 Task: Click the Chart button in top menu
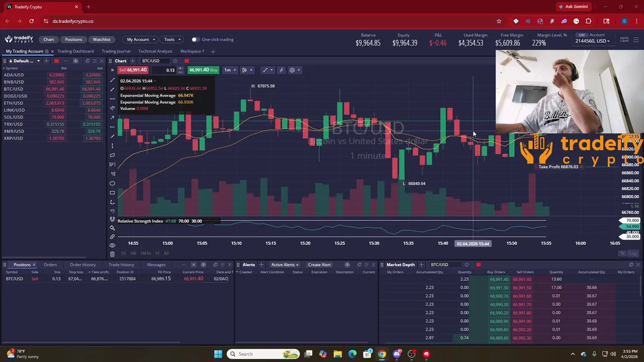pos(49,39)
